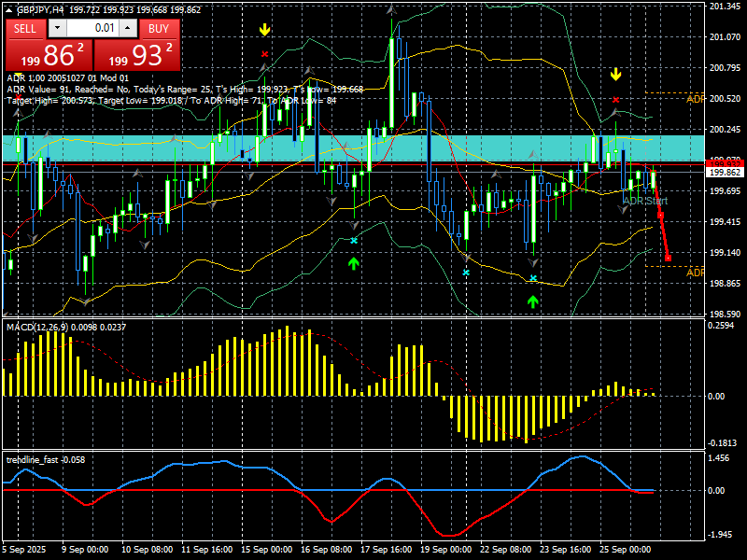Buy at the 199.93 ask price tile
Viewport: 747px width, 560px height.
(137, 55)
